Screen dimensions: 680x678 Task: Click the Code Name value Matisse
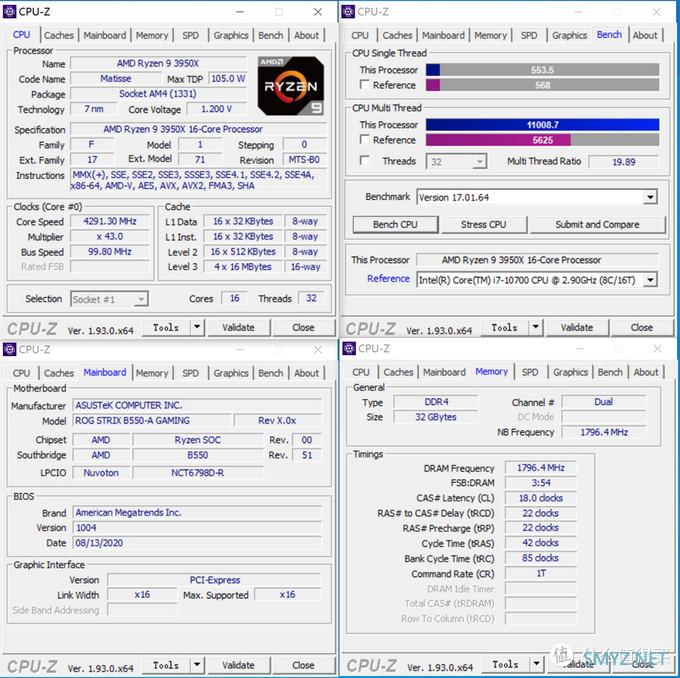115,79
